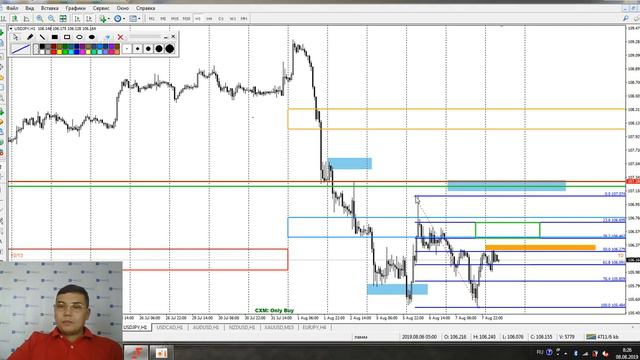Expand periods dropdown arrow
This screenshot has height=360, width=640.
(x=124, y=18)
